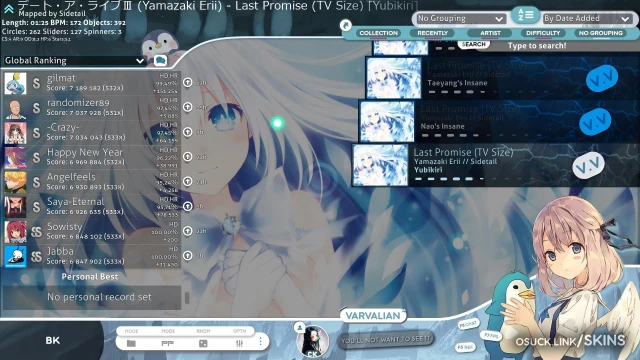This screenshot has height=360, width=640.
Task: Select Taeyang's Insane difficulty
Action: pyautogui.click(x=502, y=78)
